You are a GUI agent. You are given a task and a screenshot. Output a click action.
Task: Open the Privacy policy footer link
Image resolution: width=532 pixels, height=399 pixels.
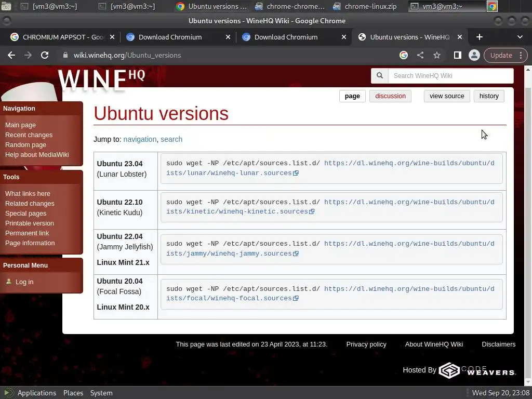(366, 344)
